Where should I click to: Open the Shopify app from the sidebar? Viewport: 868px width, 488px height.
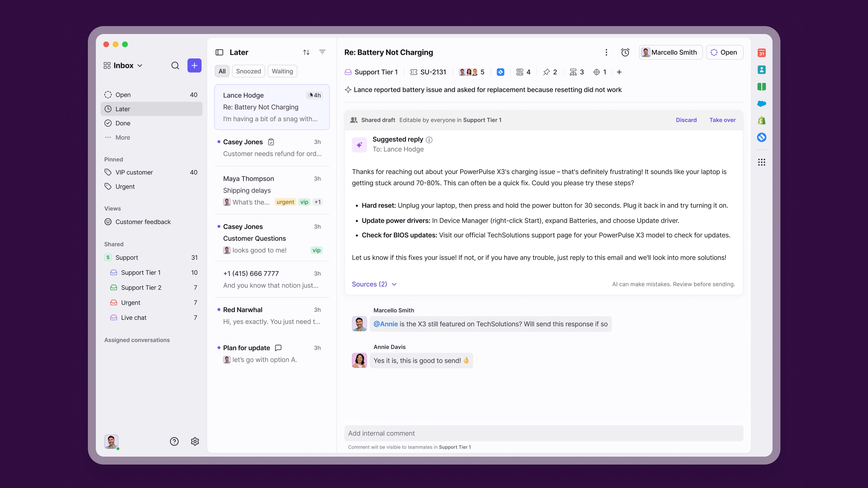pos(762,120)
